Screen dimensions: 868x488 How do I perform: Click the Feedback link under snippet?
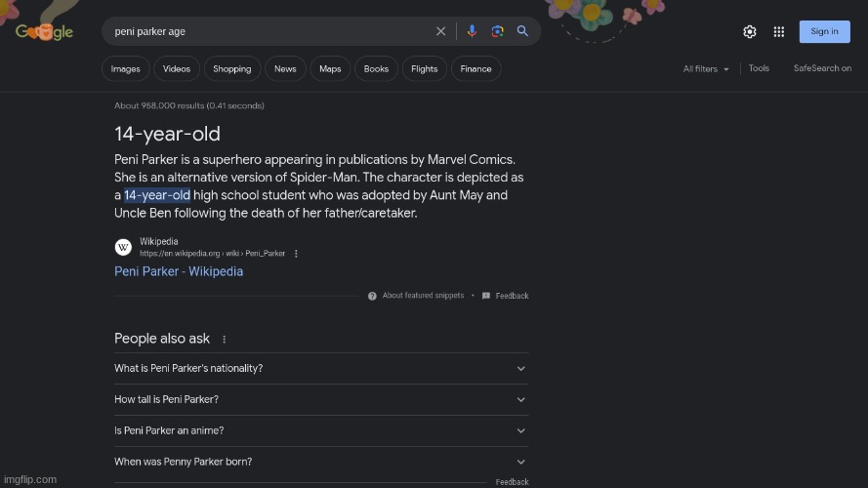(512, 296)
